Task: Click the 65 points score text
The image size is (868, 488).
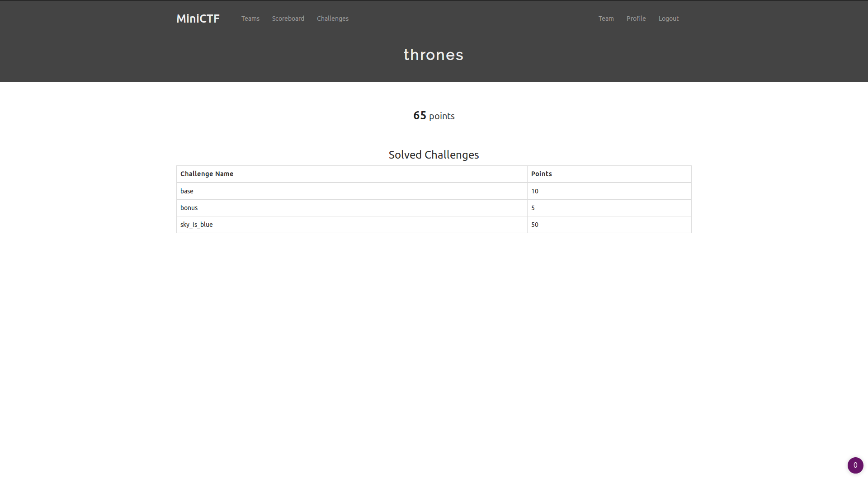Action: tap(420, 116)
